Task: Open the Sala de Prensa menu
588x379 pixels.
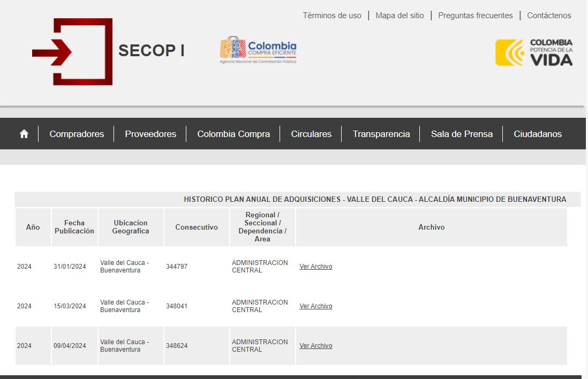Action: click(462, 134)
